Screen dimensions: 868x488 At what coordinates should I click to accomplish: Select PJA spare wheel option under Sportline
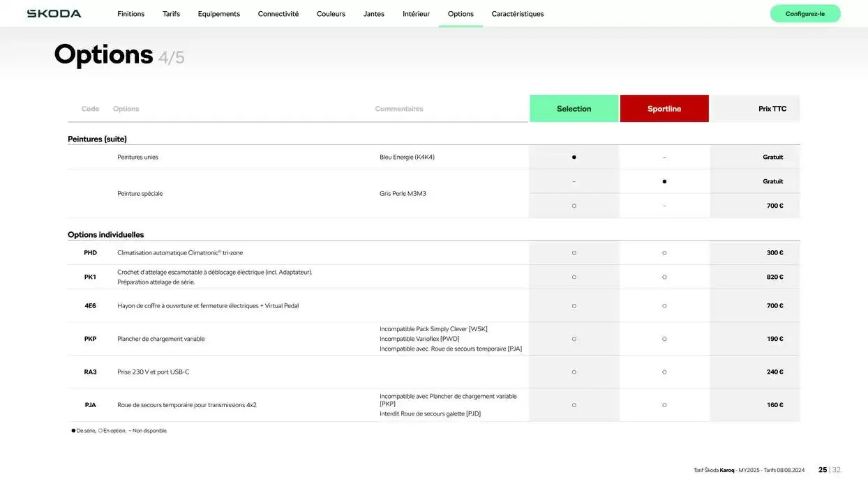point(664,405)
